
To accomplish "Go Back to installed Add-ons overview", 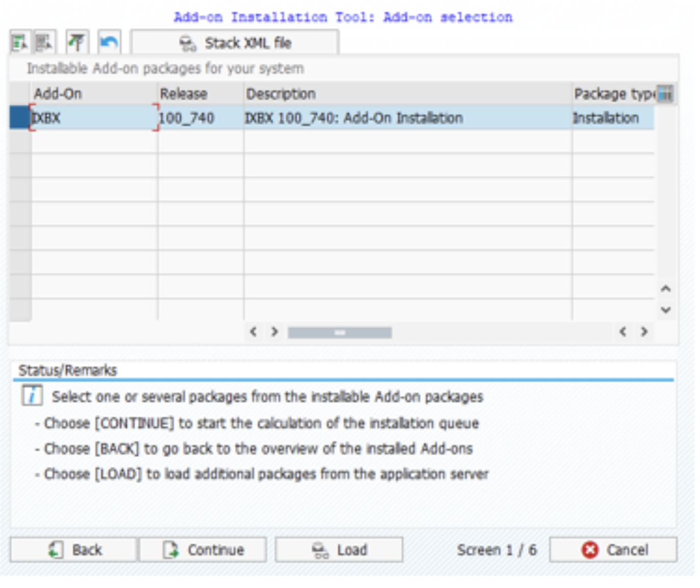I will click(x=73, y=550).
